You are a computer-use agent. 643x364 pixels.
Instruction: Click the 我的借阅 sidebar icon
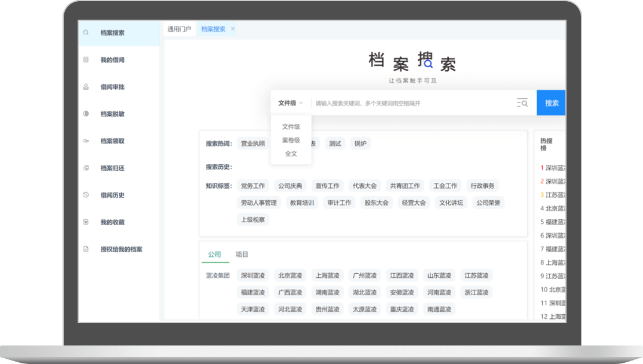click(x=86, y=60)
